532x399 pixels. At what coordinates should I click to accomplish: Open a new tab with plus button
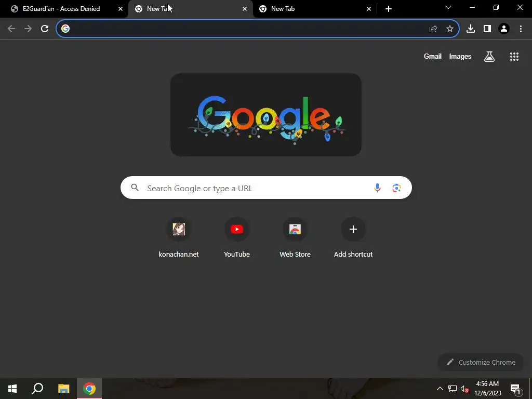pos(389,9)
